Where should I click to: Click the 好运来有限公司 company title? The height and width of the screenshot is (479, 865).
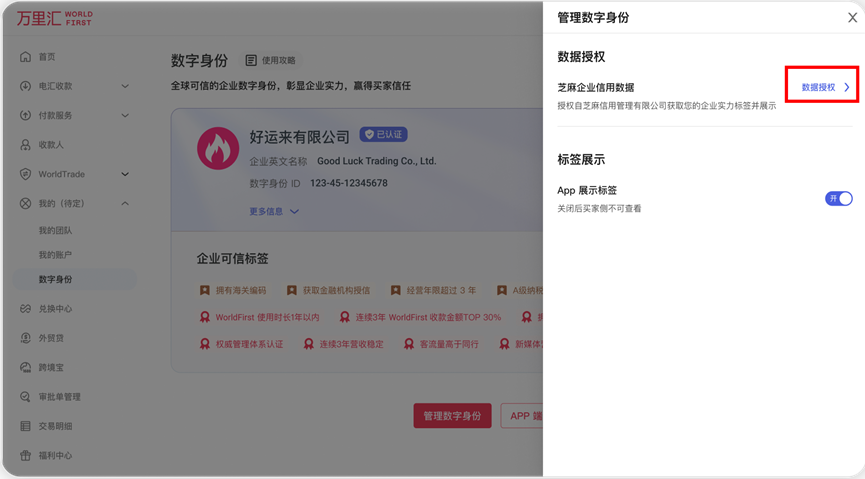[300, 137]
